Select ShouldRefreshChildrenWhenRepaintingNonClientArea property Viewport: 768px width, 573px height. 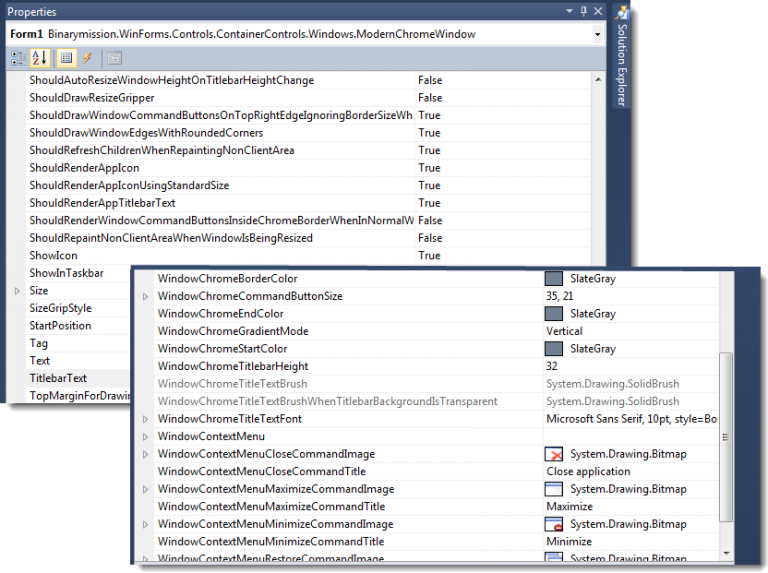pyautogui.click(x=162, y=150)
